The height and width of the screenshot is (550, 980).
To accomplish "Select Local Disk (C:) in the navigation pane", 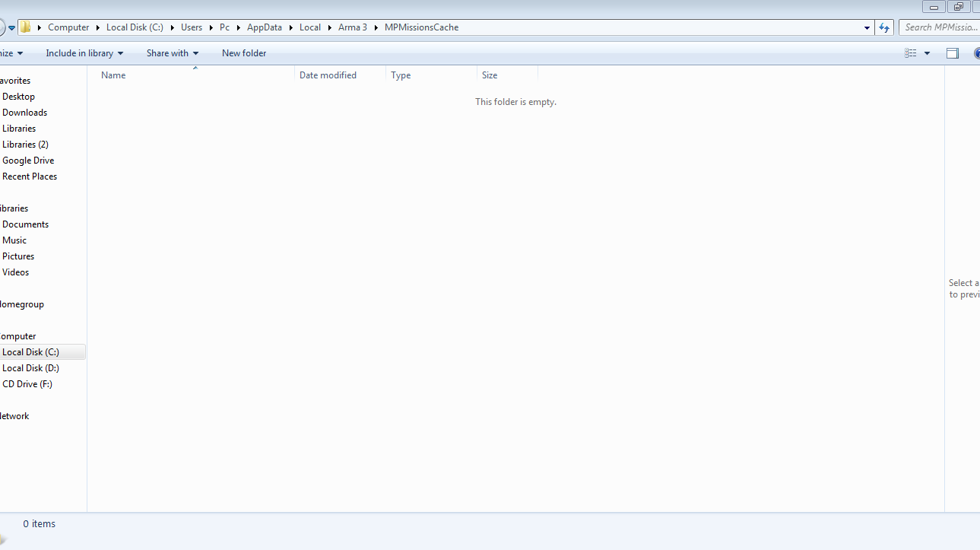I will pyautogui.click(x=30, y=352).
